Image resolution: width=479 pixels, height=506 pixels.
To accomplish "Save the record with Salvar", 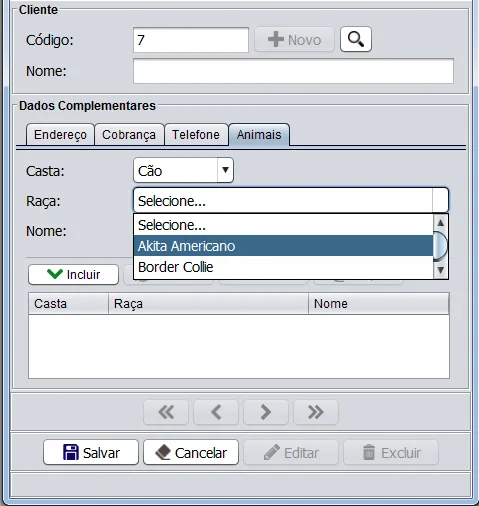I will coord(91,452).
